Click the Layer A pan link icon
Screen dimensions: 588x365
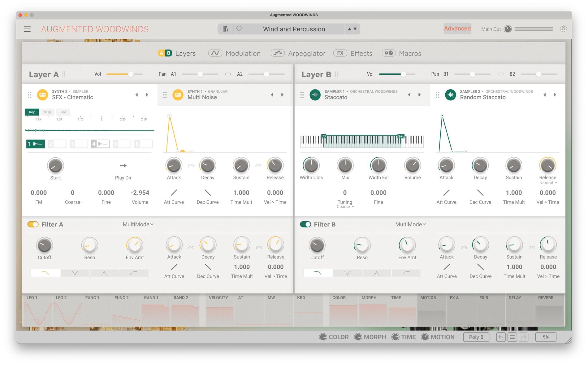228,74
